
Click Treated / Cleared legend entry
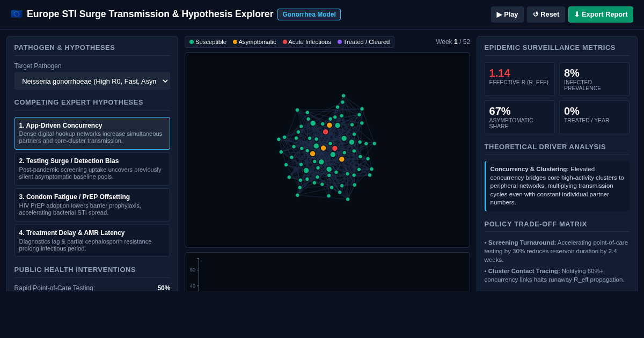point(364,42)
